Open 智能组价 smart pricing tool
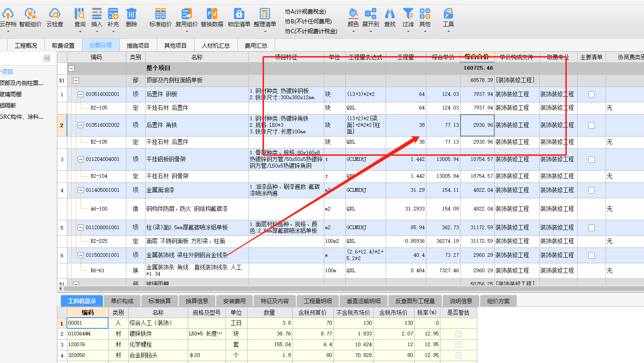The height and width of the screenshot is (363, 644). coord(30,14)
